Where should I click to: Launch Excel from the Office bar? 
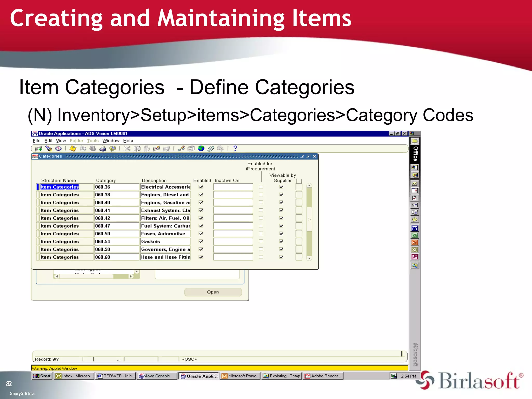(415, 235)
